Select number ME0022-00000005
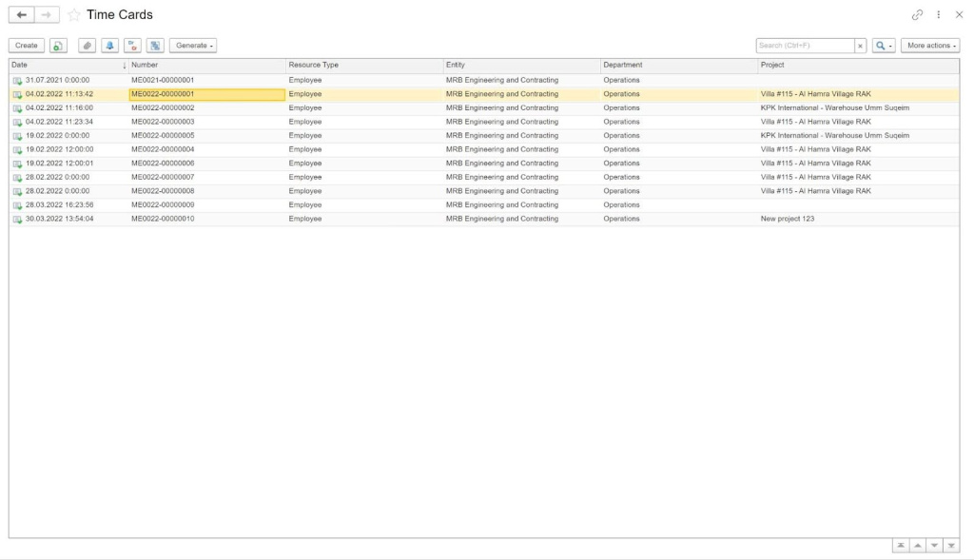This screenshot has height=560, width=974. [163, 135]
